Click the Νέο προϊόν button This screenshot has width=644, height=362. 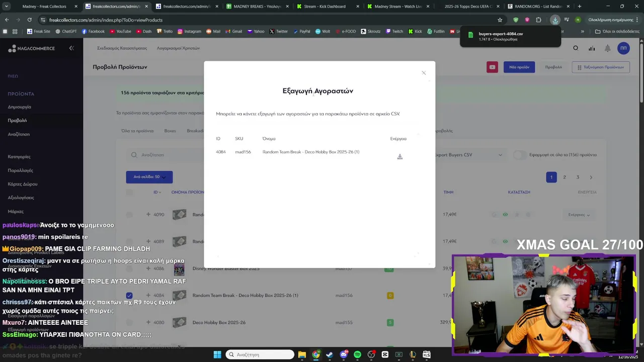point(519,67)
